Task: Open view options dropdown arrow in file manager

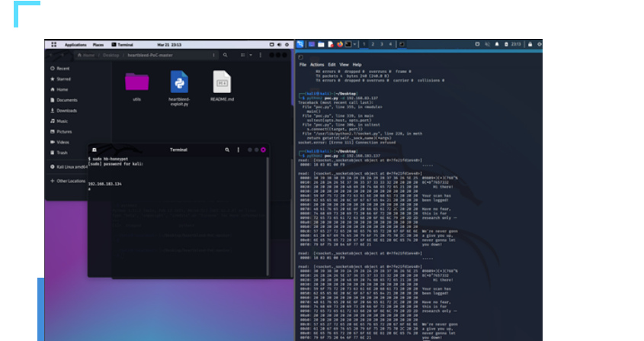Action: (251, 55)
